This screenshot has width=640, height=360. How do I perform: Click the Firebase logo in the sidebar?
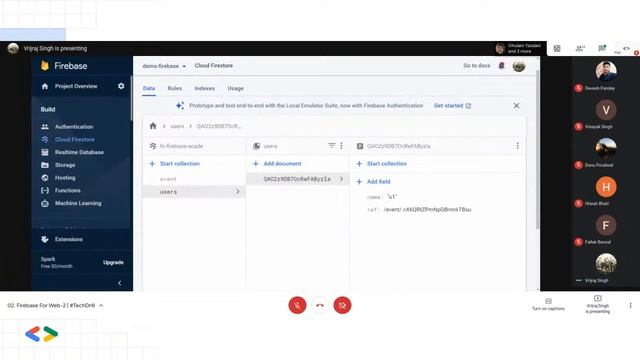[45, 66]
